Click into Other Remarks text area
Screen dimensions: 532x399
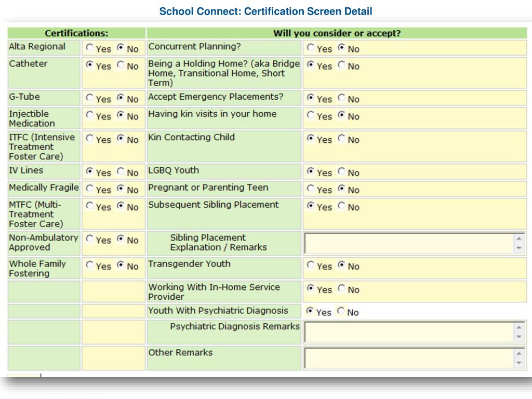pyautogui.click(x=409, y=358)
